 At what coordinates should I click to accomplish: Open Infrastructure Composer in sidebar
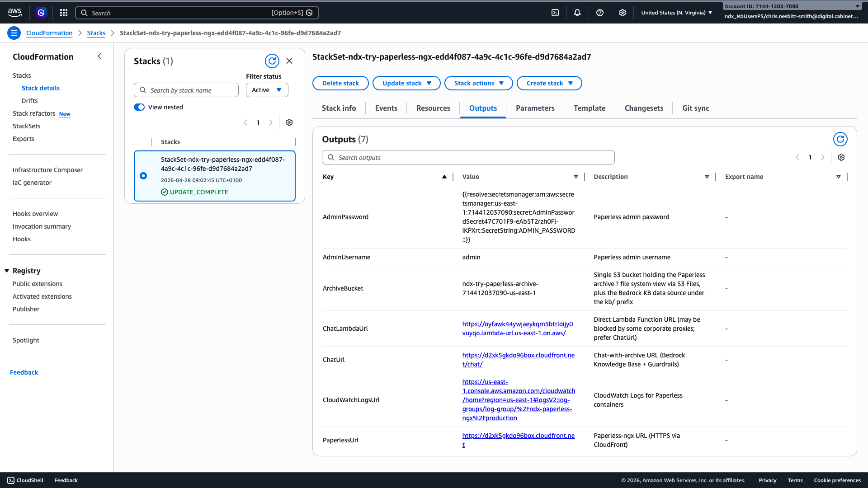tap(48, 170)
